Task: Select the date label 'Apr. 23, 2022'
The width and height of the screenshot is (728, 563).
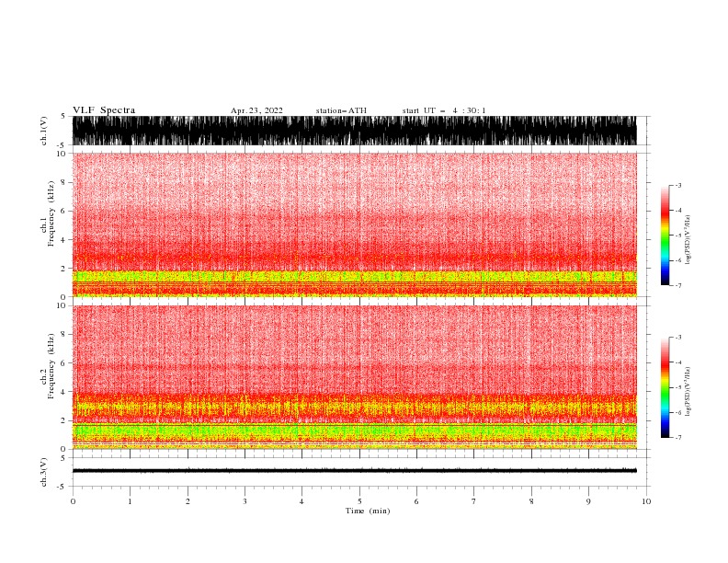Action: [256, 110]
